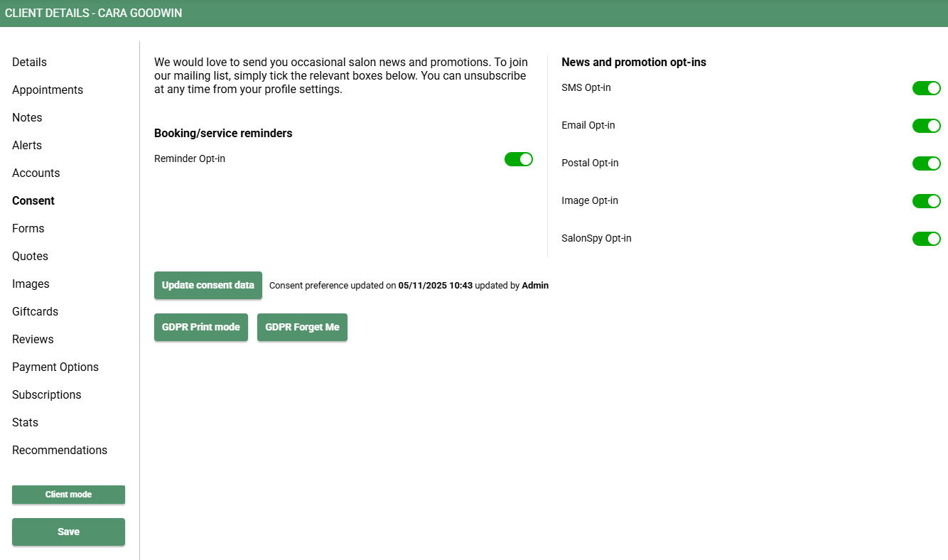Select Accounts in the sidebar
This screenshot has height=560, width=948.
pos(36,173)
